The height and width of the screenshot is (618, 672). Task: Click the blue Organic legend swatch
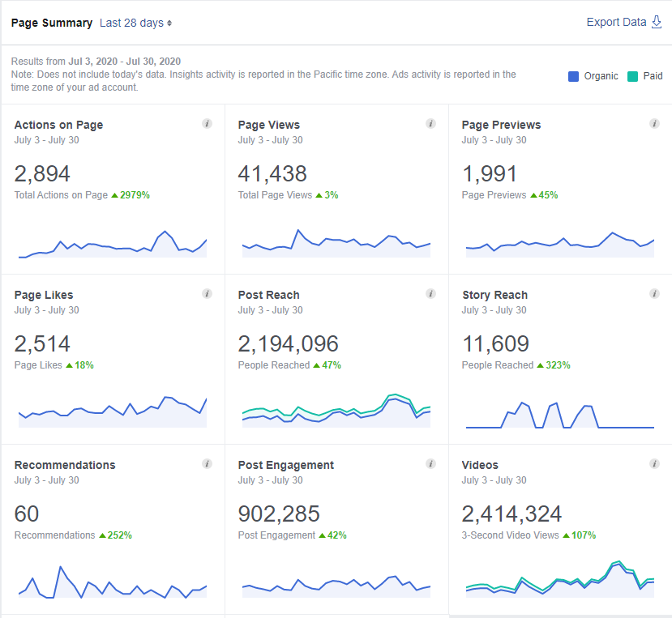[574, 76]
